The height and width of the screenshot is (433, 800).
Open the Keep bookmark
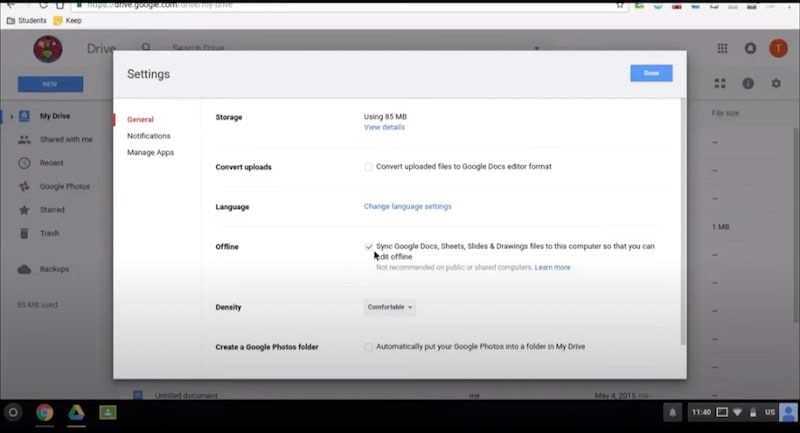[x=67, y=20]
